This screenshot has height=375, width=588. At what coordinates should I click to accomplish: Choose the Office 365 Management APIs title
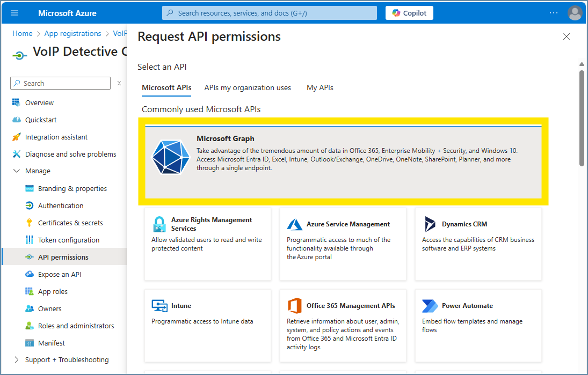(x=351, y=306)
